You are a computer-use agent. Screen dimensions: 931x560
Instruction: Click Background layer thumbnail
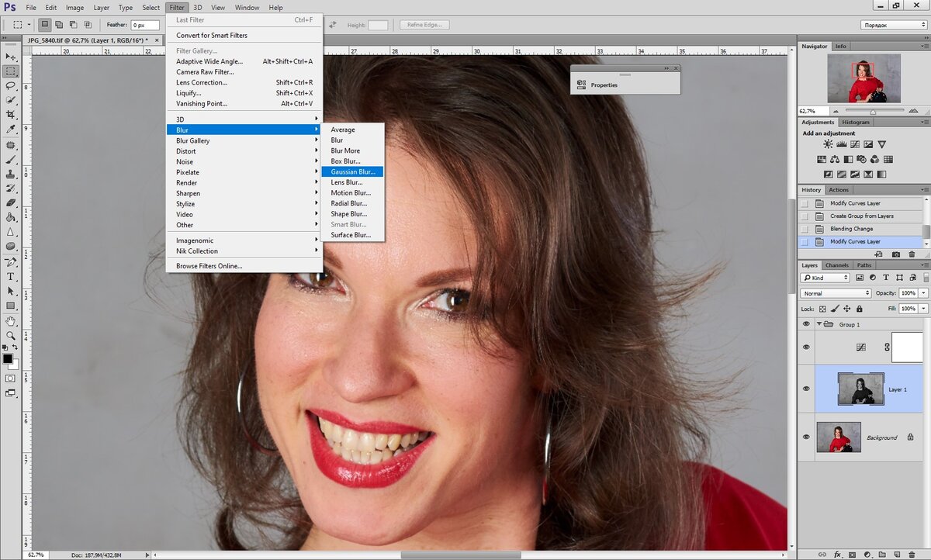click(839, 437)
